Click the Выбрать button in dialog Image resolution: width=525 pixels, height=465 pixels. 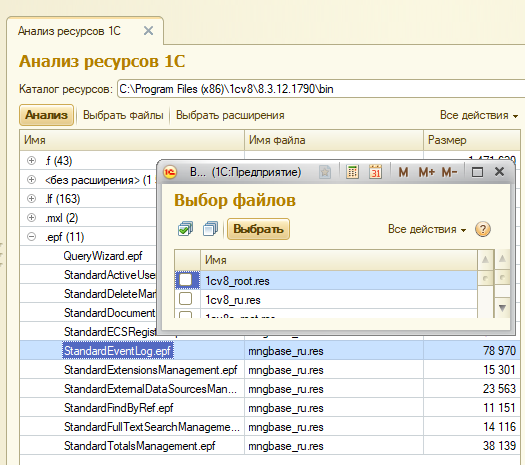tap(258, 229)
